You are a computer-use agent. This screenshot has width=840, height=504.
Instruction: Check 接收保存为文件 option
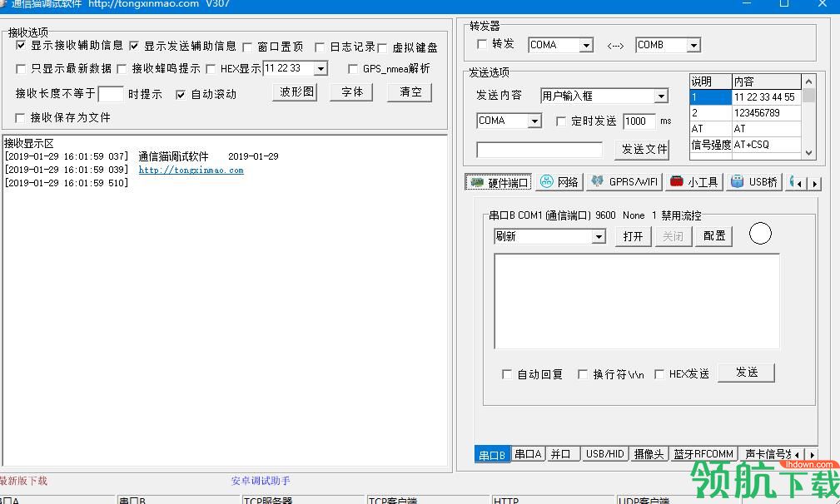[x=20, y=118]
